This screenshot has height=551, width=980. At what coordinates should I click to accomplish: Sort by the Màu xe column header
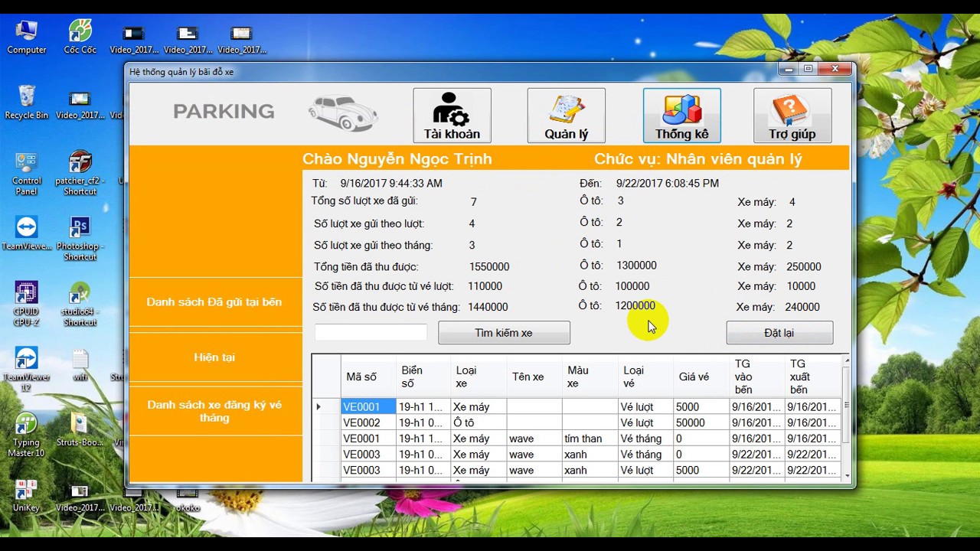tap(590, 377)
